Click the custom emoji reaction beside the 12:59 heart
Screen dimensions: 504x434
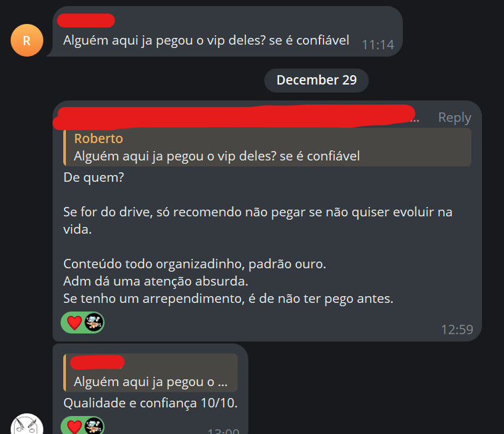pyautogui.click(x=94, y=322)
